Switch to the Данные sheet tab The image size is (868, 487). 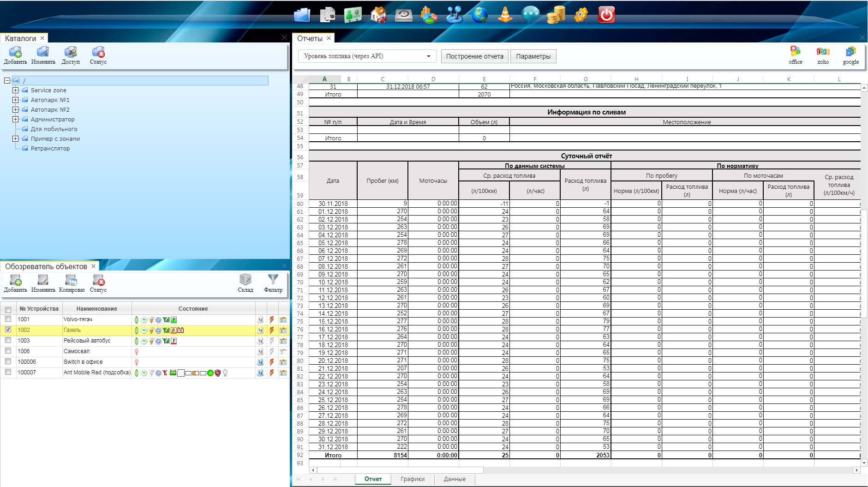click(x=454, y=479)
